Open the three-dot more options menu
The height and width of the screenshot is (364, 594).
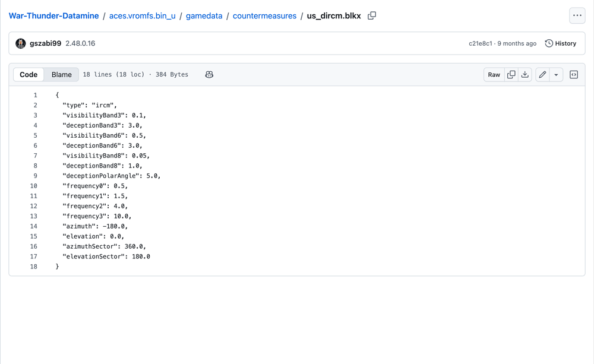[x=577, y=15]
